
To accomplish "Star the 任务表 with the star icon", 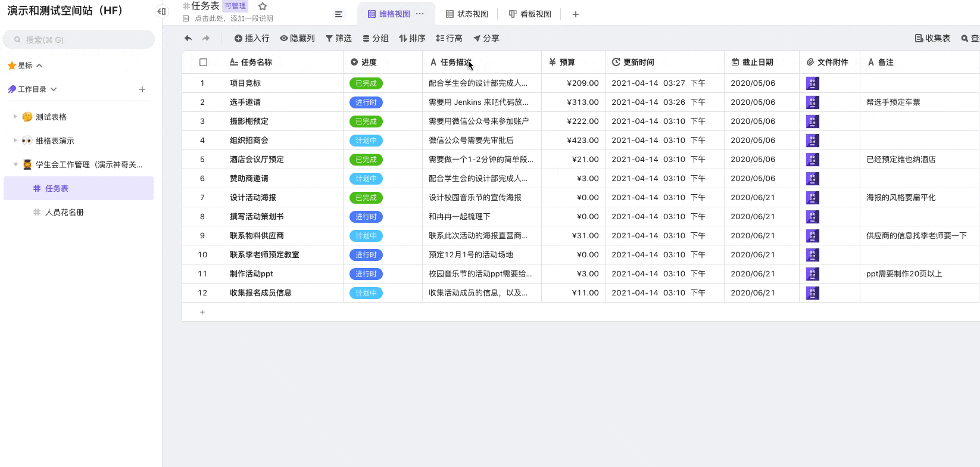I will 263,6.
